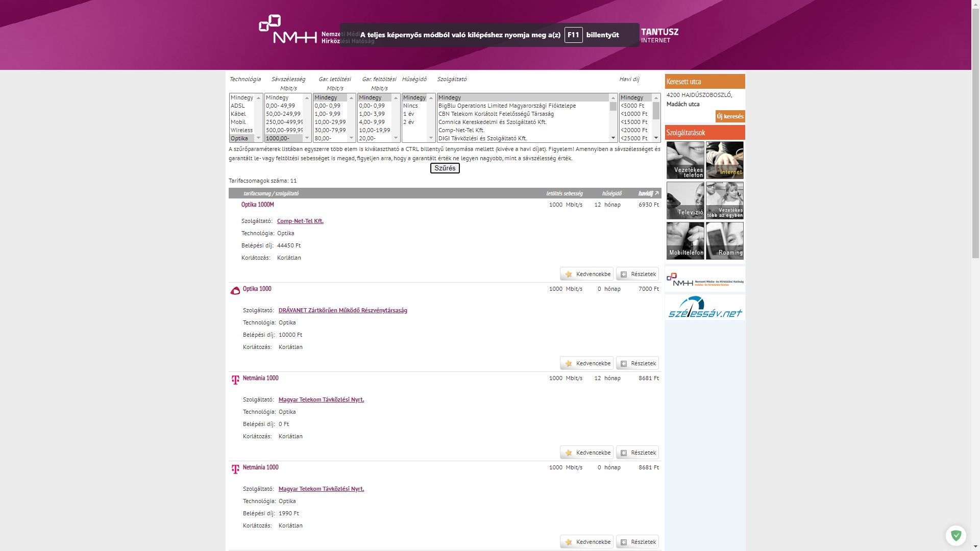Image resolution: width=980 pixels, height=551 pixels.
Task: Sort by tarifacsomag / szolgáltató header
Action: (x=271, y=193)
